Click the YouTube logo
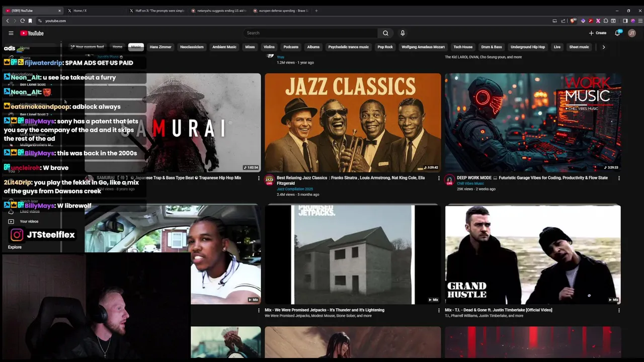The height and width of the screenshot is (362, 644). 32,33
